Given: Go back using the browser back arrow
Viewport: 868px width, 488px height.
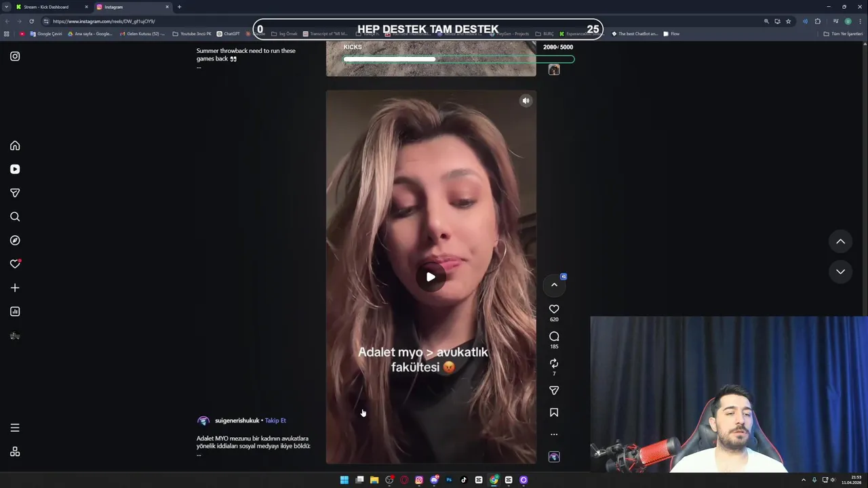Looking at the screenshot, I should click(7, 21).
